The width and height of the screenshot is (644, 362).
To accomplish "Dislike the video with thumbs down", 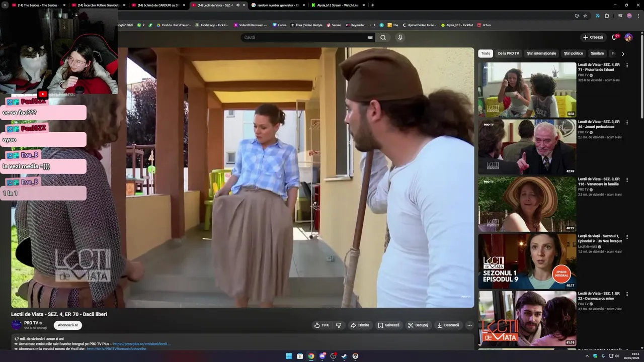I will [339, 325].
